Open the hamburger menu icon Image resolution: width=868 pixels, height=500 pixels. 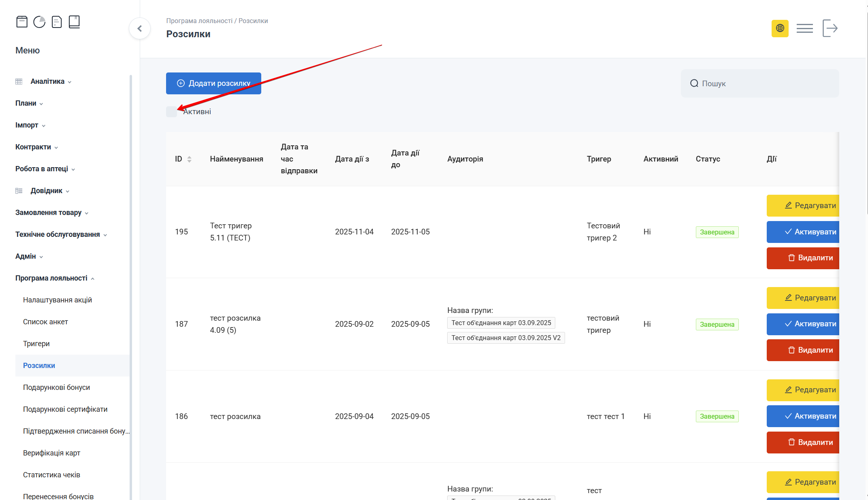pos(804,28)
